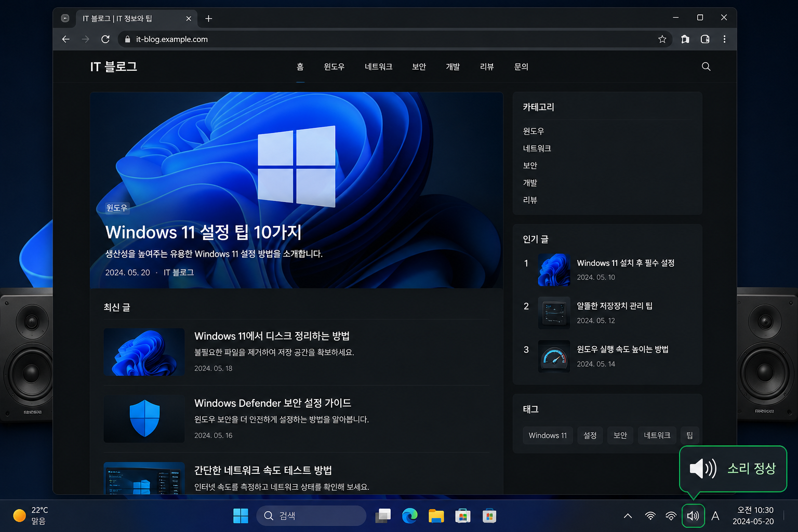Open the tab search button left of the tab
This screenshot has width=798, height=532.
point(65,18)
